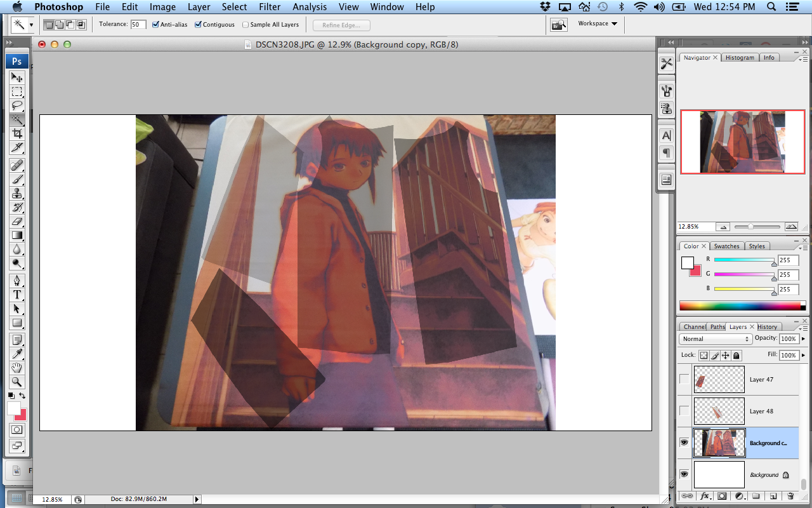Viewport: 812px width, 508px height.
Task: Hide the Background copy layer
Action: coord(684,443)
